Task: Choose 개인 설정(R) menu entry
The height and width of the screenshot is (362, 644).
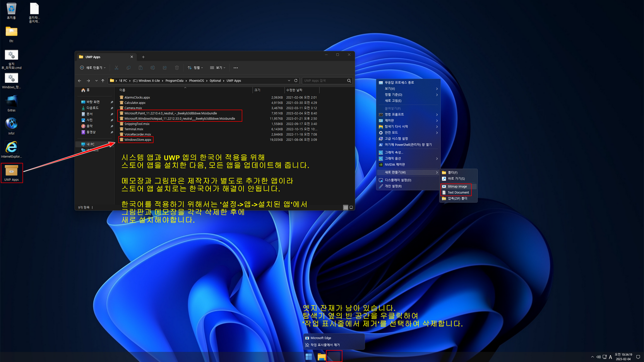Action: (409, 186)
